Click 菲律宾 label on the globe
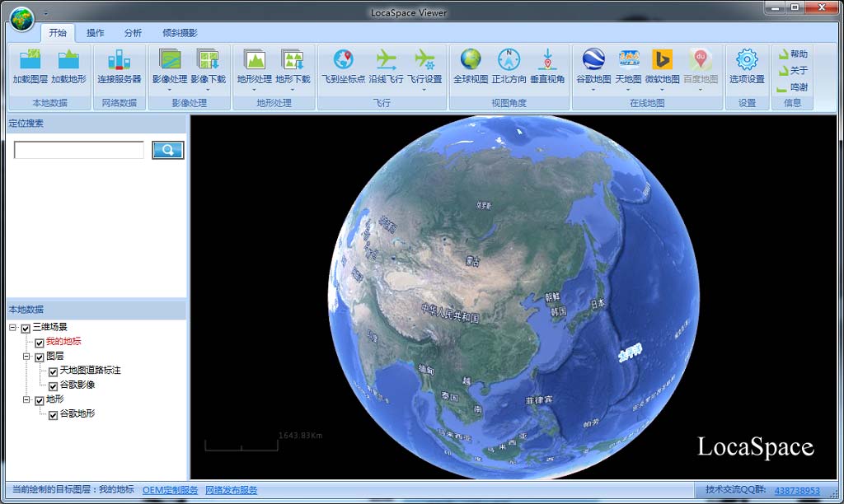The image size is (844, 504). 539,399
